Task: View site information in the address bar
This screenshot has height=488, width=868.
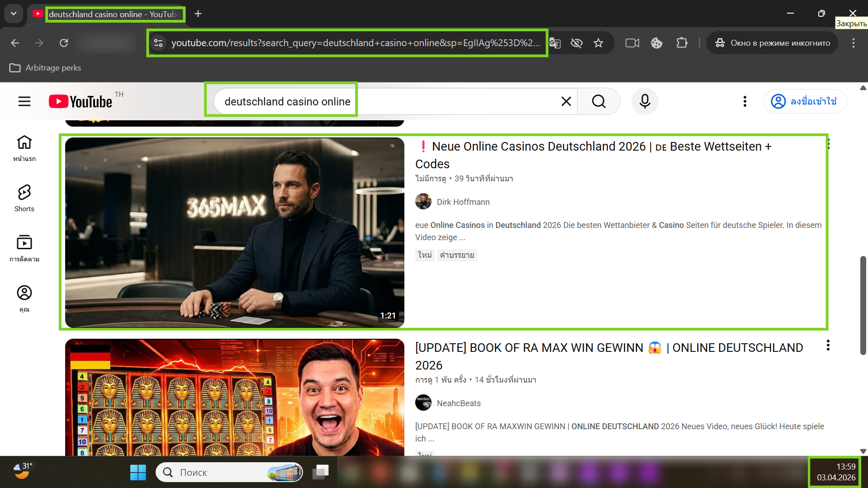Action: [x=158, y=43]
